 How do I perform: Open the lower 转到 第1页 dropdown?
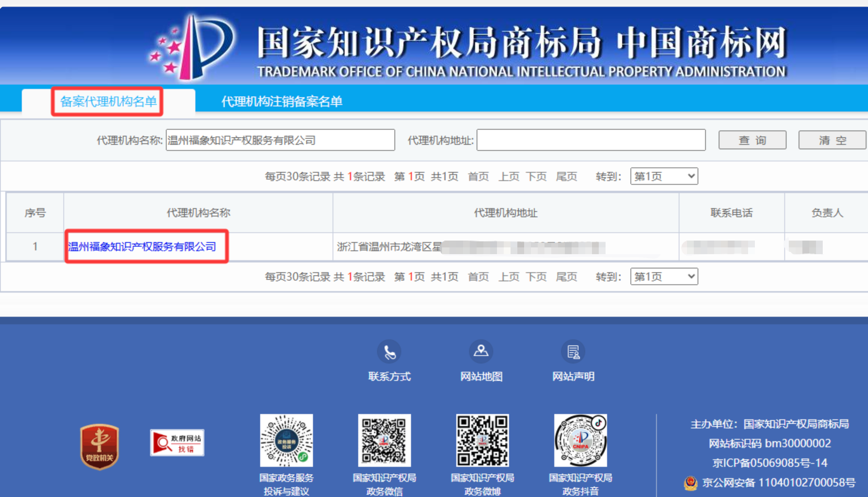tap(664, 276)
